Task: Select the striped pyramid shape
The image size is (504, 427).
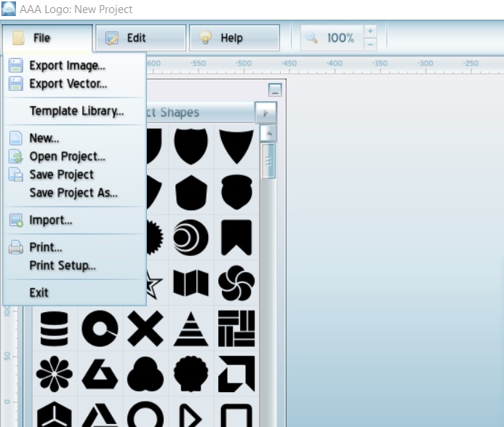Action: (191, 329)
